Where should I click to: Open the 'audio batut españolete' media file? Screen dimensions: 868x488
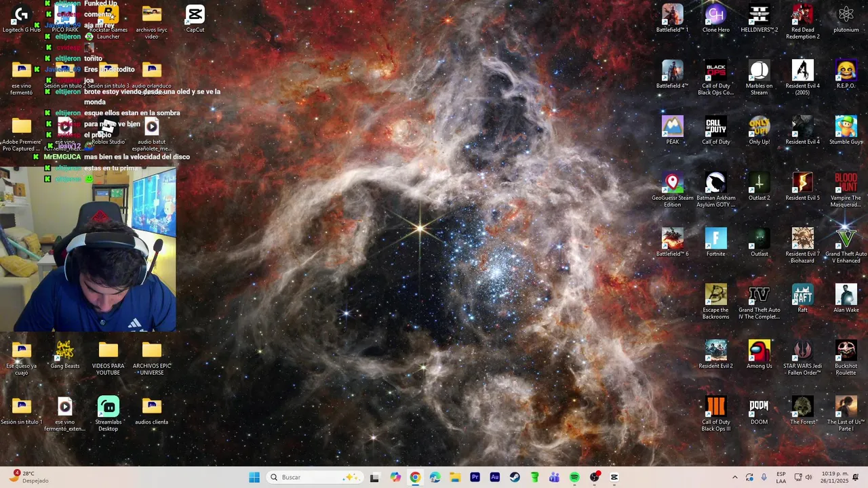click(x=152, y=134)
